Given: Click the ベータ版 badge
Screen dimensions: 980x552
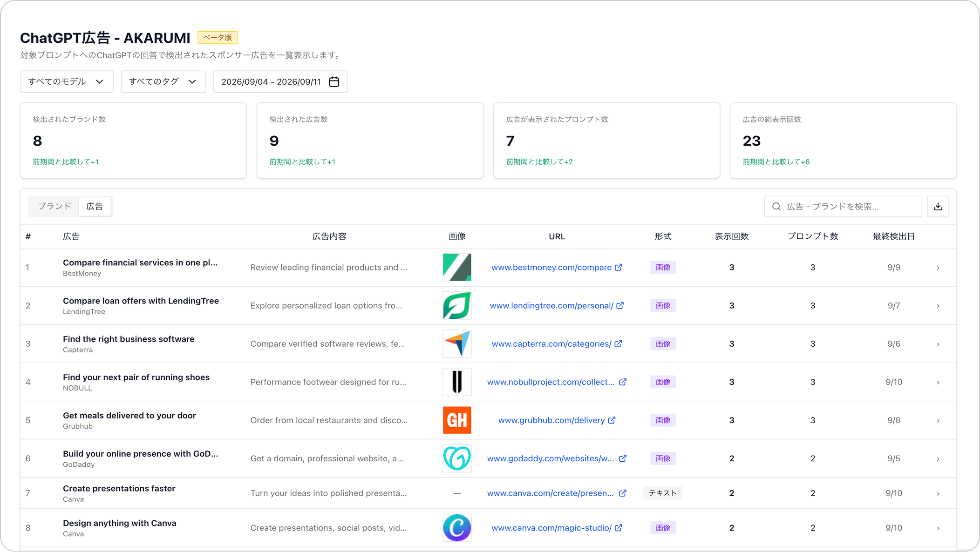Looking at the screenshot, I should point(218,38).
